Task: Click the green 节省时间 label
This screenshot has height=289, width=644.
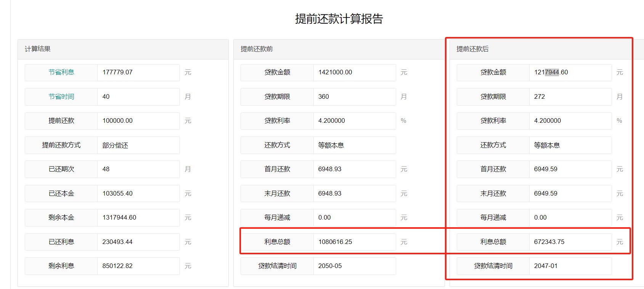Action: click(x=61, y=97)
